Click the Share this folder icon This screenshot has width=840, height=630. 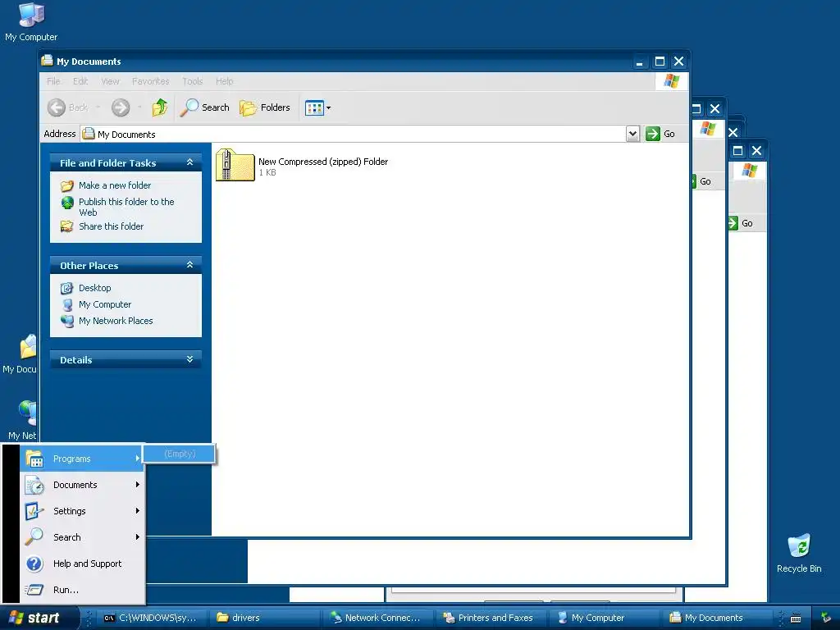tap(67, 226)
